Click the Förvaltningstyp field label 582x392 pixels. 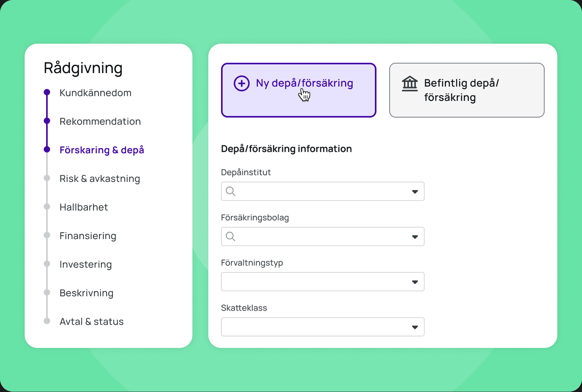[x=252, y=263]
